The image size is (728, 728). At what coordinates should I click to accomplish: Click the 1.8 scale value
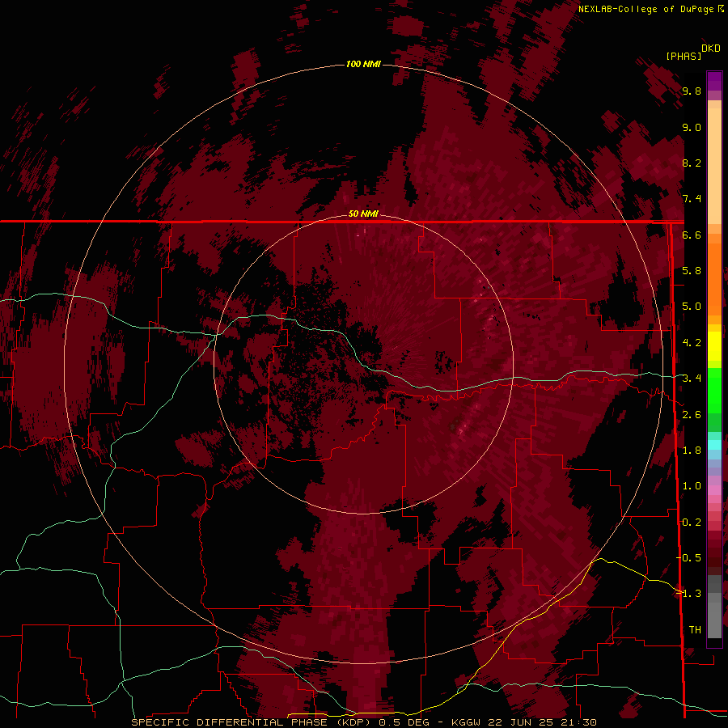(692, 451)
